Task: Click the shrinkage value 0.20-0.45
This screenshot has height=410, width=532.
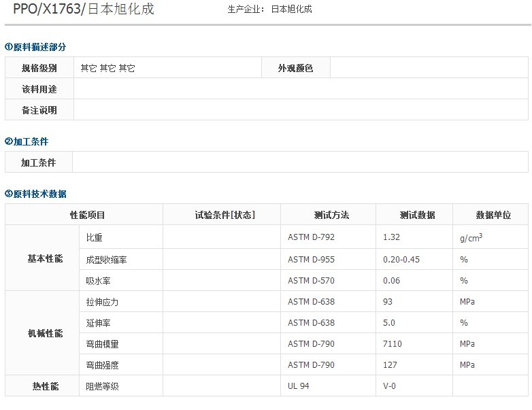Action: pyautogui.click(x=401, y=260)
